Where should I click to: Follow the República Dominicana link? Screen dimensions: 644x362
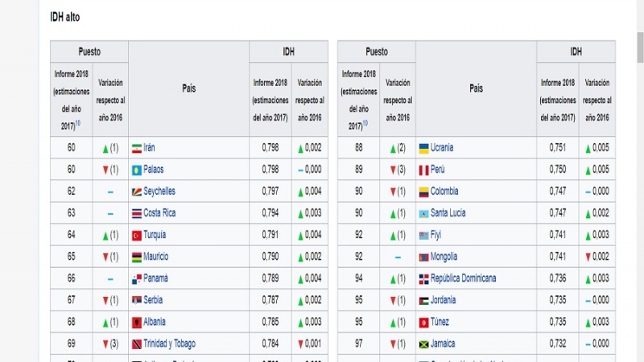tap(463, 278)
